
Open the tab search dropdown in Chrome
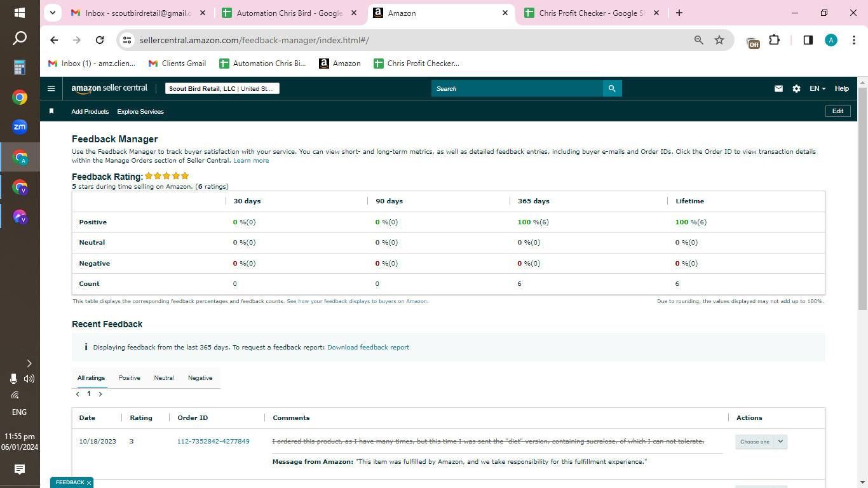(x=53, y=13)
